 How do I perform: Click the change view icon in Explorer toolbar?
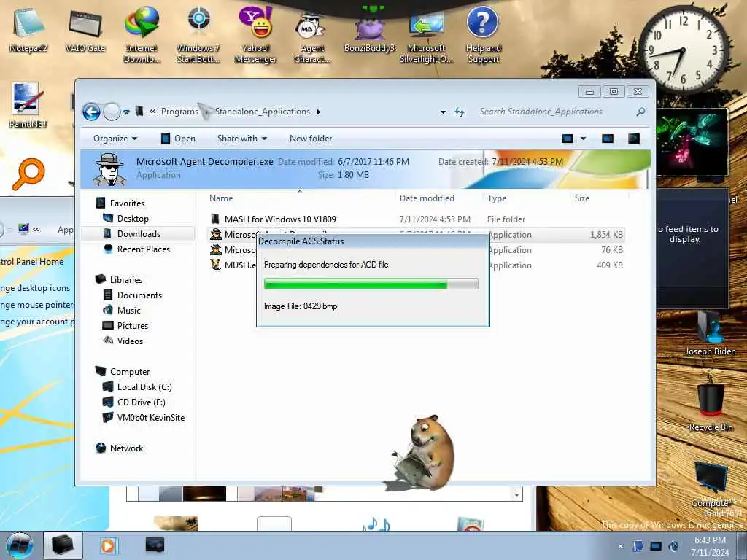[x=568, y=139]
